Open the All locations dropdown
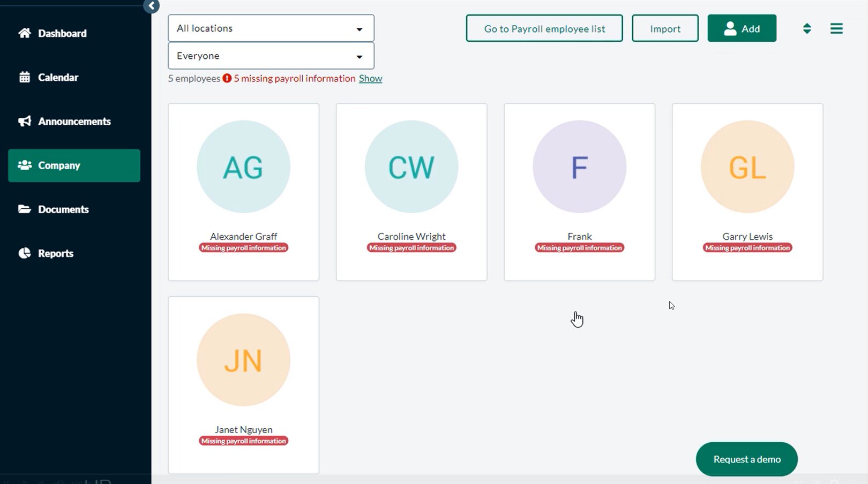 tap(271, 28)
